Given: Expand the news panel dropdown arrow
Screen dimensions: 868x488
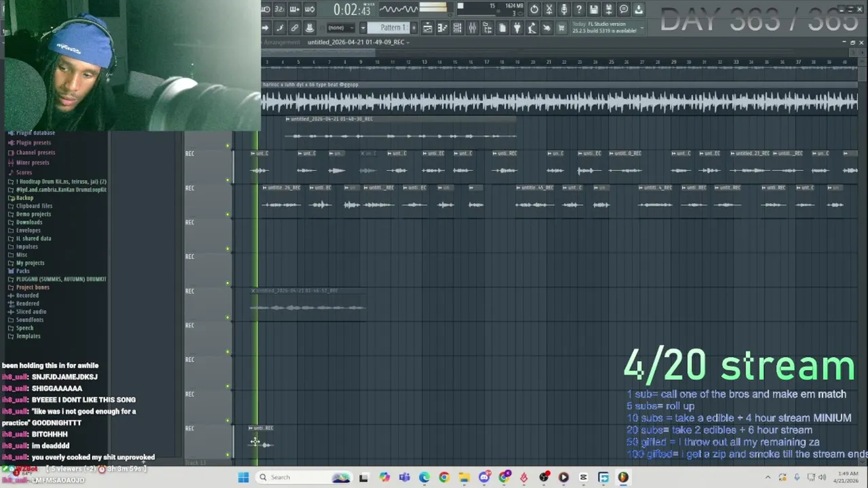Looking at the screenshot, I should pyautogui.click(x=642, y=28).
